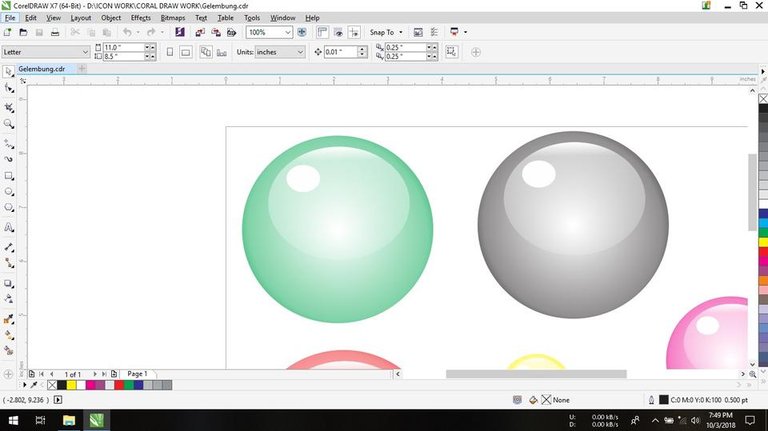
Task: Switch to the Page 1 tab
Action: [137, 373]
